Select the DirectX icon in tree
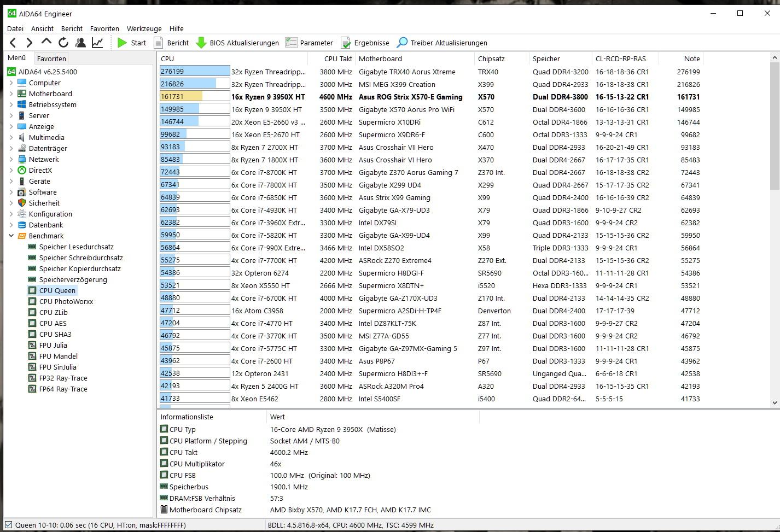This screenshot has width=780, height=532. point(22,170)
